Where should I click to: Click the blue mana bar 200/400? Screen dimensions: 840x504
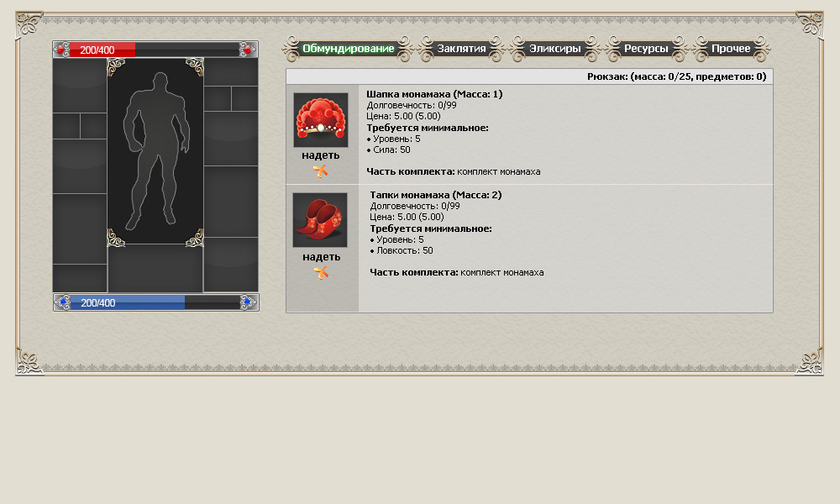(x=155, y=302)
